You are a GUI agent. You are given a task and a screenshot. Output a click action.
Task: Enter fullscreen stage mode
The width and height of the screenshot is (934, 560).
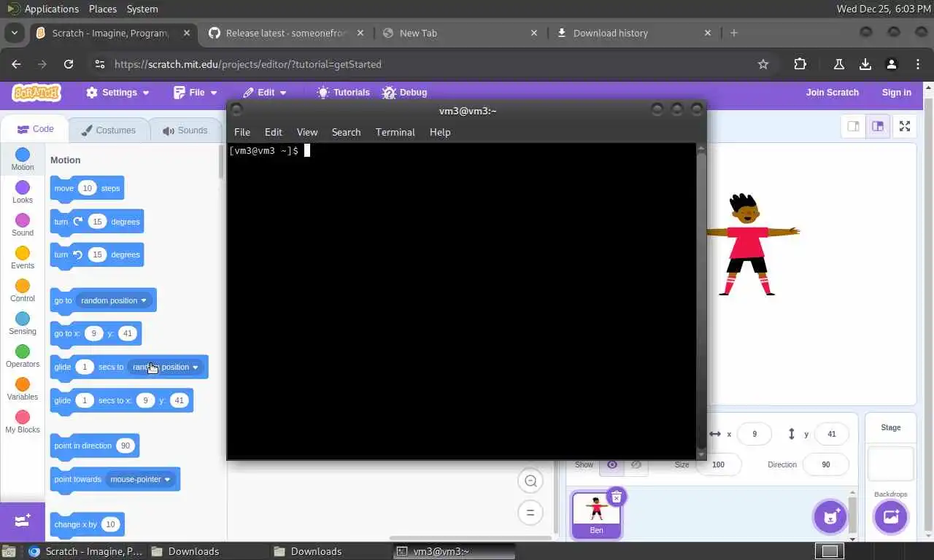904,126
